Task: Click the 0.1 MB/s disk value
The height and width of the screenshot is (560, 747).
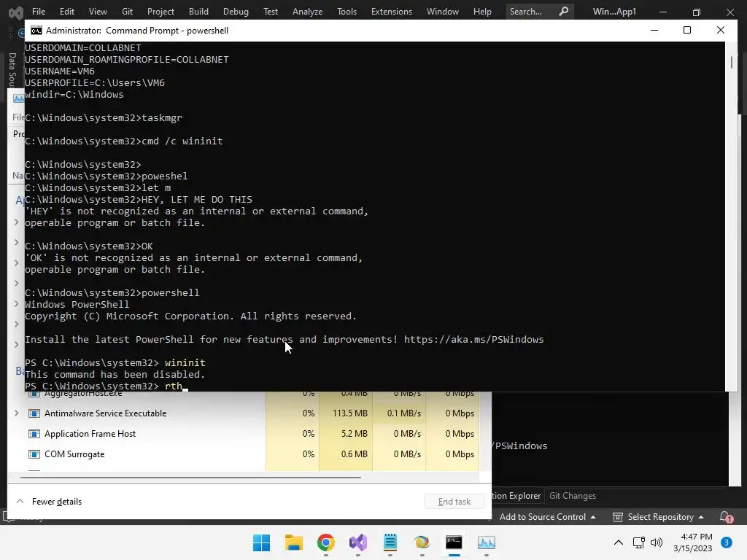Action: [x=404, y=413]
